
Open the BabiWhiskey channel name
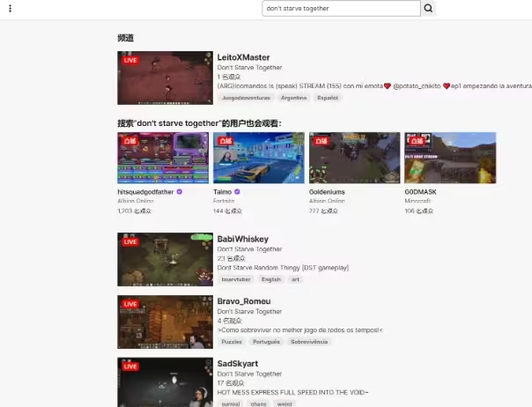click(243, 239)
